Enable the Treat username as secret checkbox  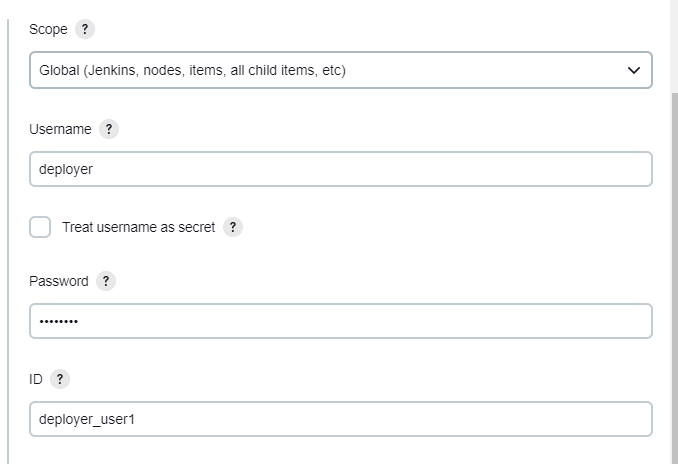click(40, 227)
